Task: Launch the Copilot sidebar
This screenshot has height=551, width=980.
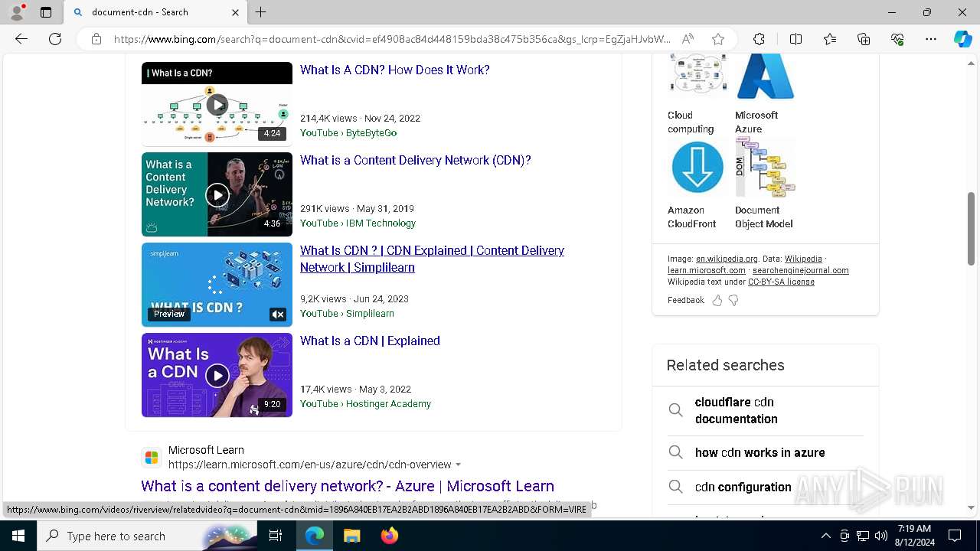Action: tap(962, 39)
